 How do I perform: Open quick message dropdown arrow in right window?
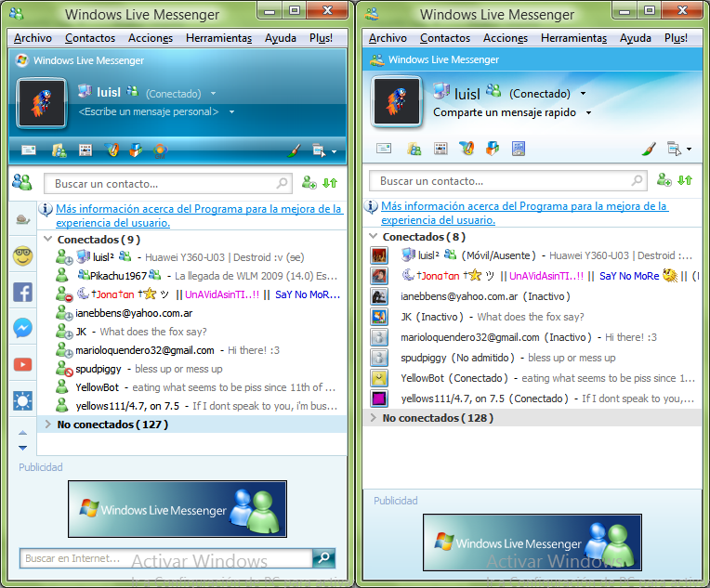click(588, 112)
